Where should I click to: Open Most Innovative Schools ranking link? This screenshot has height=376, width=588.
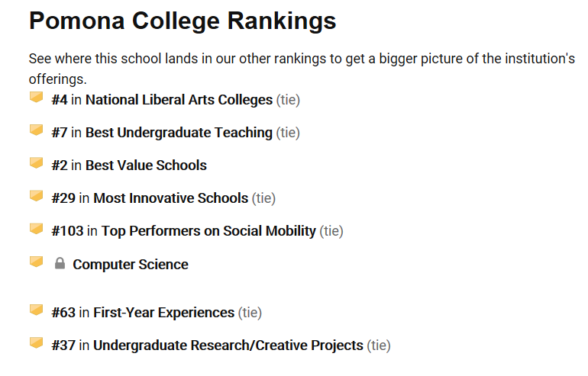170,198
